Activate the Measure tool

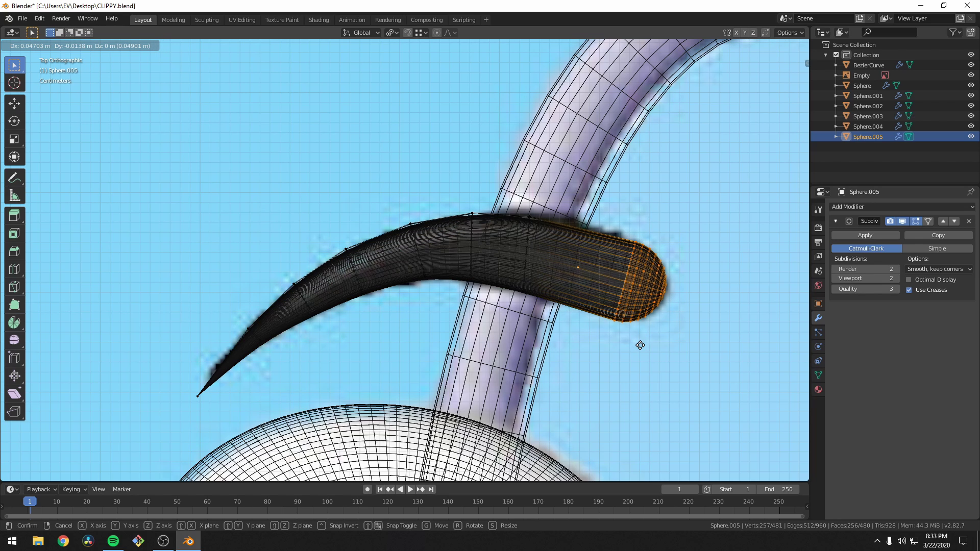point(14,195)
